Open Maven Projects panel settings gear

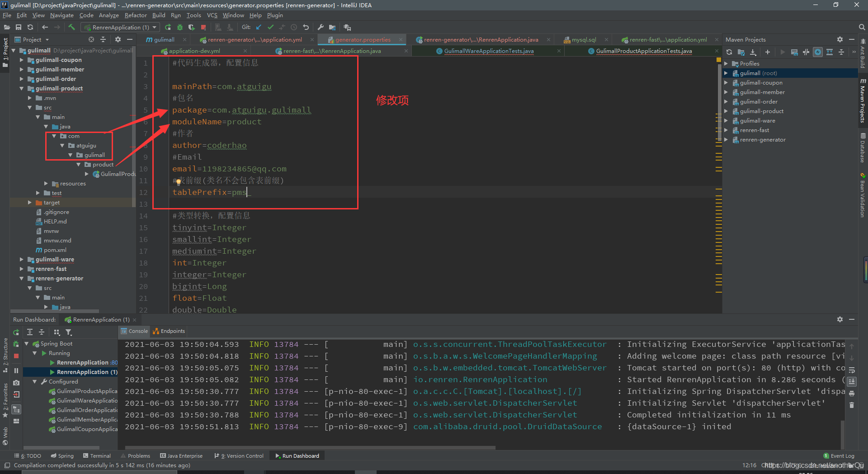coord(840,39)
